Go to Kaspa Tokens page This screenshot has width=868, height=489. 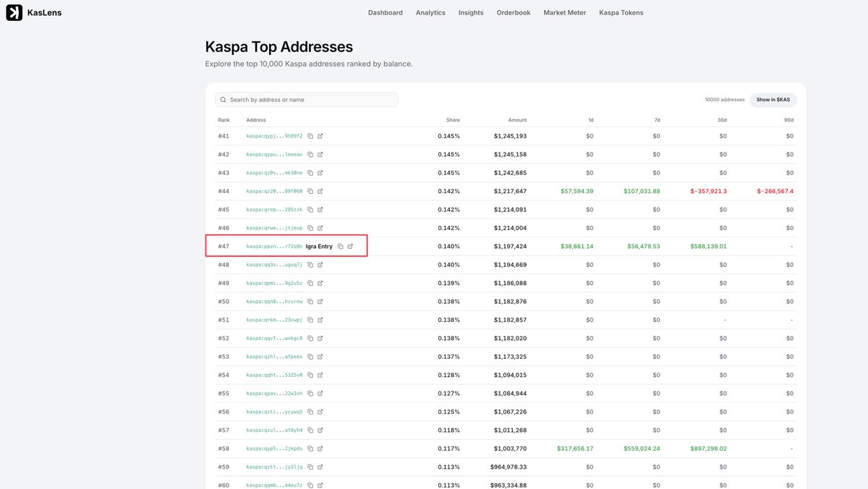[x=621, y=12]
